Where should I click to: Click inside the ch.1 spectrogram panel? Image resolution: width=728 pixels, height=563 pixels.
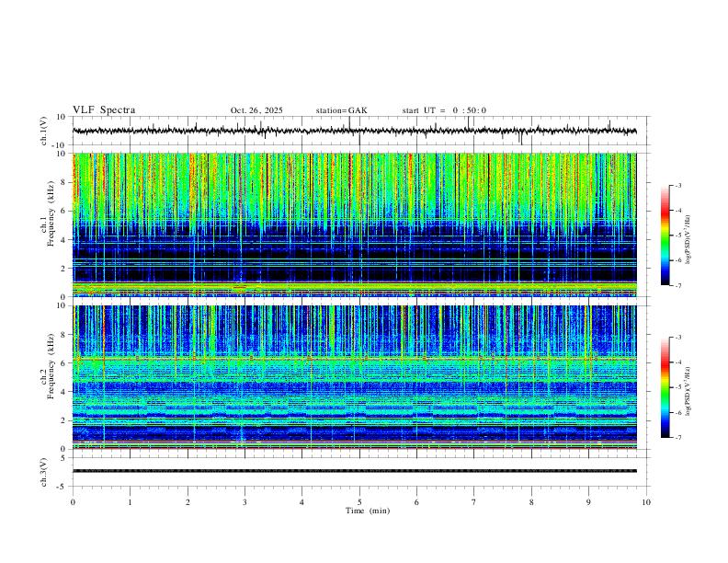click(354, 224)
